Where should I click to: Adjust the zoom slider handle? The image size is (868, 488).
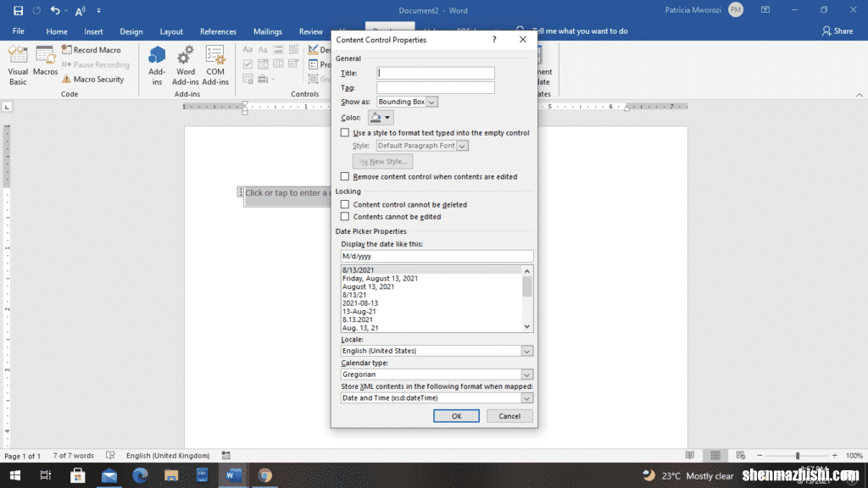[x=798, y=455]
